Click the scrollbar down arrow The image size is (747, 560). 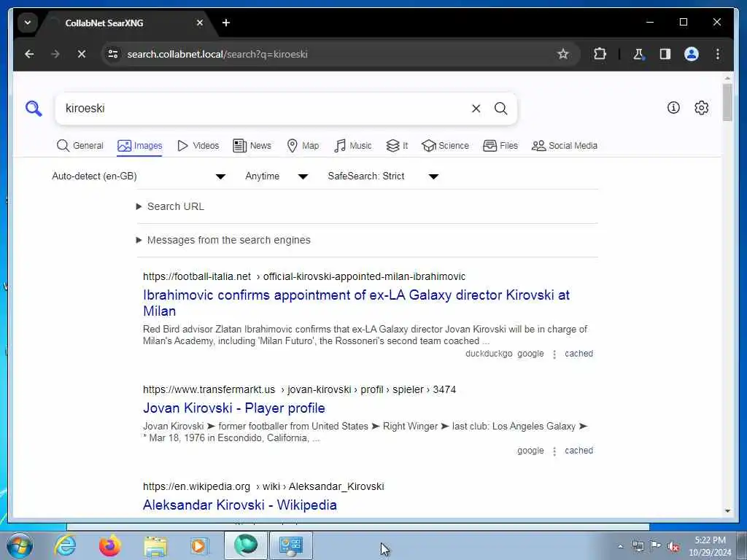pyautogui.click(x=727, y=511)
